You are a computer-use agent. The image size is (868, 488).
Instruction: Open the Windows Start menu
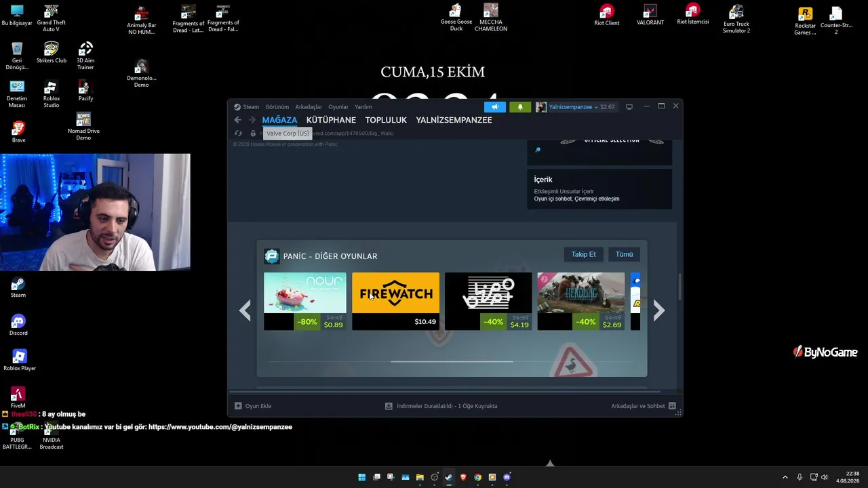362,477
